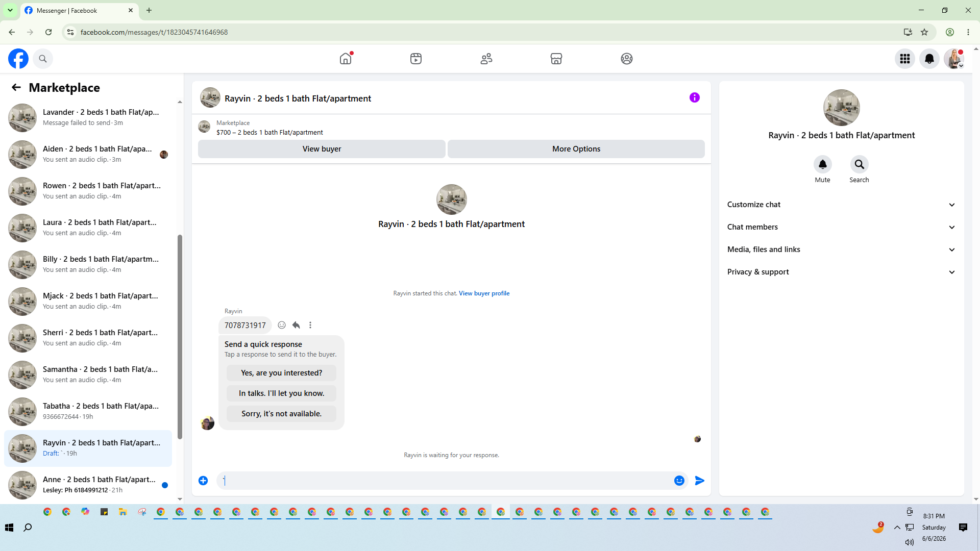Mute this conversation

(x=822, y=164)
